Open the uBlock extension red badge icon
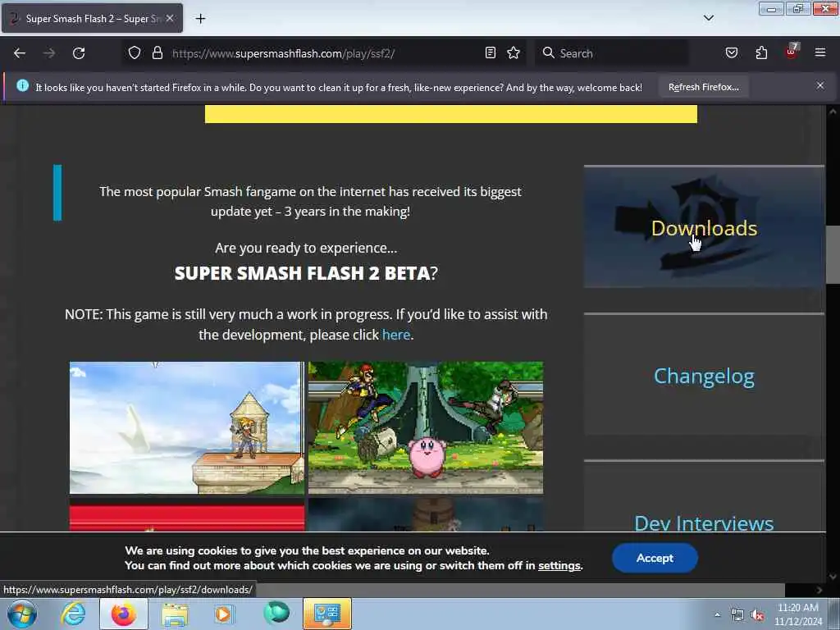 click(792, 52)
